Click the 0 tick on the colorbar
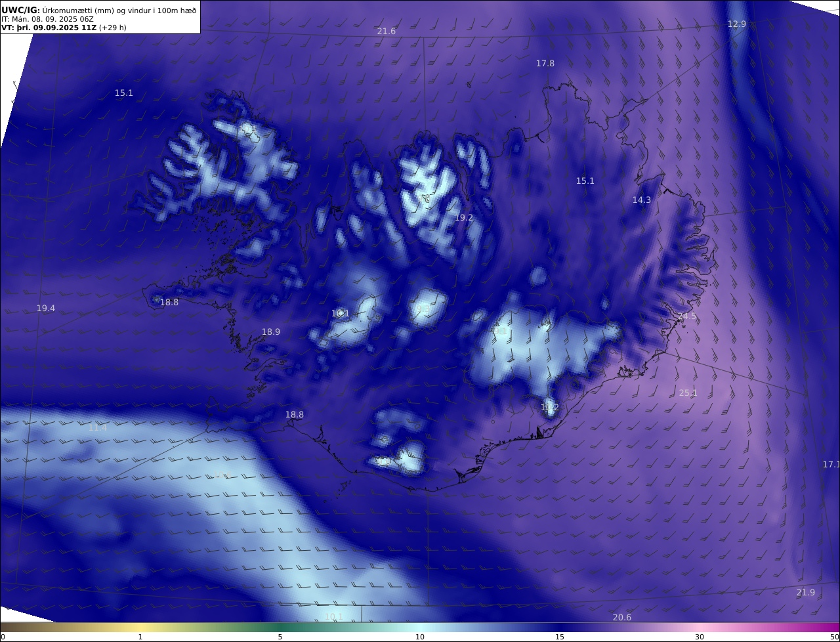Viewport: 840px width, 642px height. click(x=3, y=637)
